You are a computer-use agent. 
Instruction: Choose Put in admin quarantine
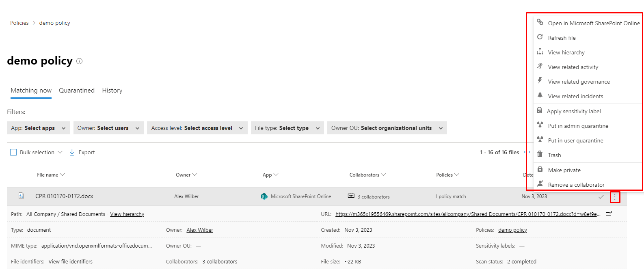(578, 126)
